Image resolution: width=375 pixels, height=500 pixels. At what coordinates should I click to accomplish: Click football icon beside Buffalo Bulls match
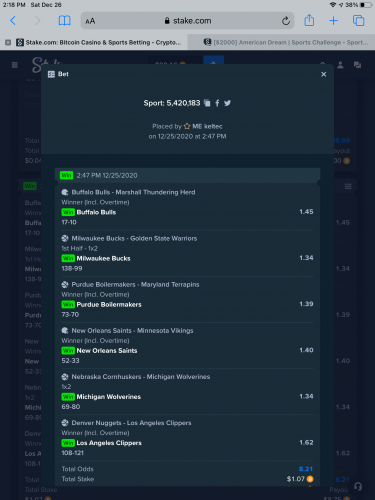(65, 192)
